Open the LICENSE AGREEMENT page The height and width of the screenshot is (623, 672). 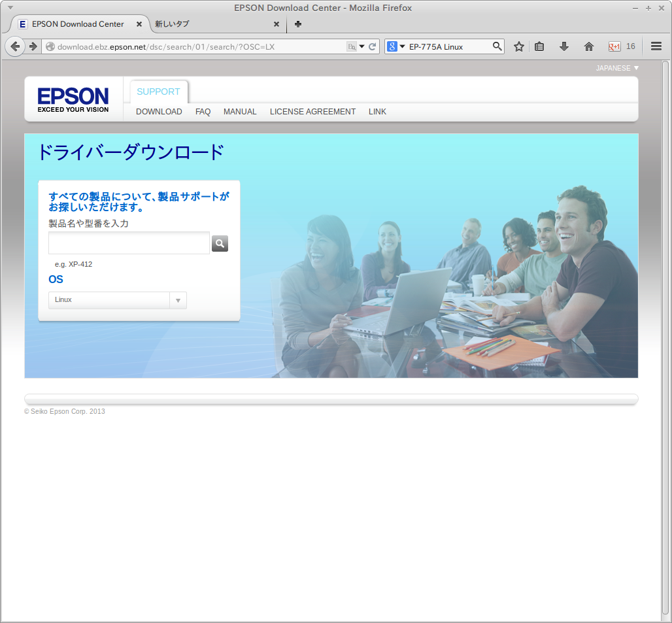[x=312, y=112]
